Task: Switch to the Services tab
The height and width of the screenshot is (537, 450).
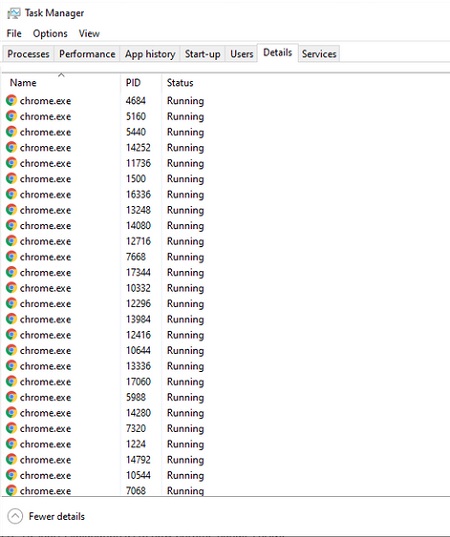Action: [319, 54]
